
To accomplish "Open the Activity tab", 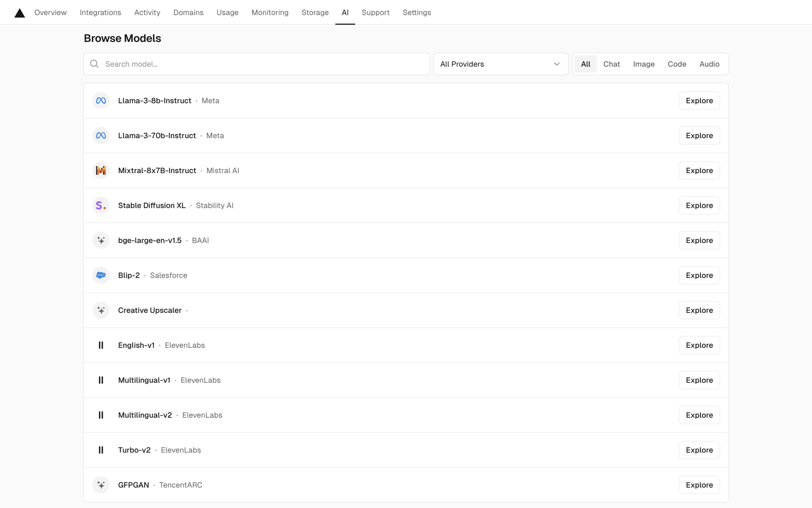I will tap(147, 13).
